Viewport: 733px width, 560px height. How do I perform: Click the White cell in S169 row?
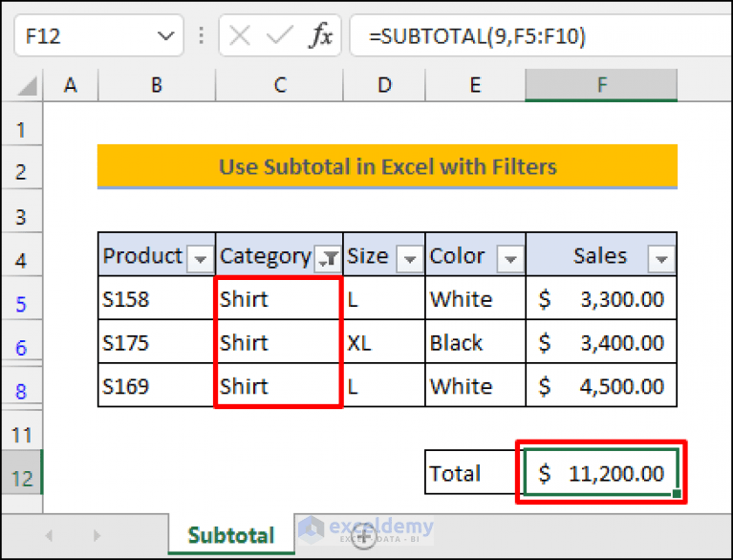pos(475,386)
